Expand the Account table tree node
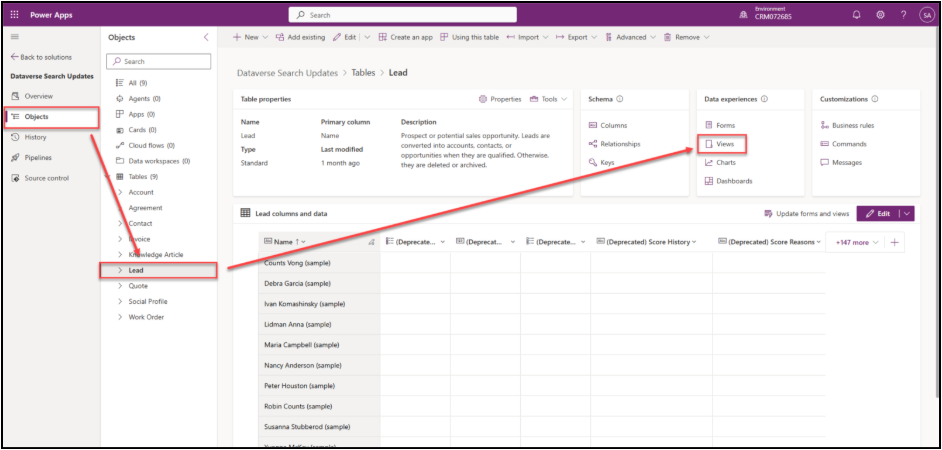942x450 pixels. point(120,192)
